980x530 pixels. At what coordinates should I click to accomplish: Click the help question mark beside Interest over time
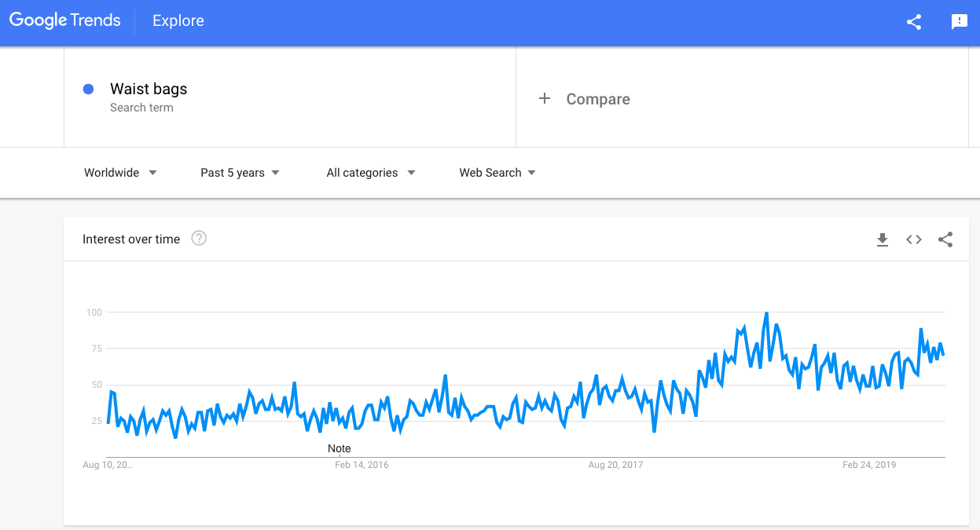pyautogui.click(x=199, y=239)
